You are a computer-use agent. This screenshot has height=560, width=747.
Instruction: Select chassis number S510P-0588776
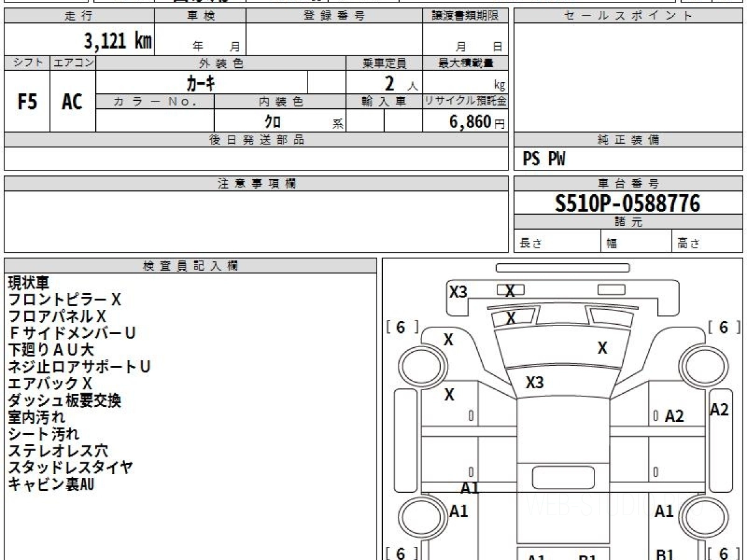point(627,203)
